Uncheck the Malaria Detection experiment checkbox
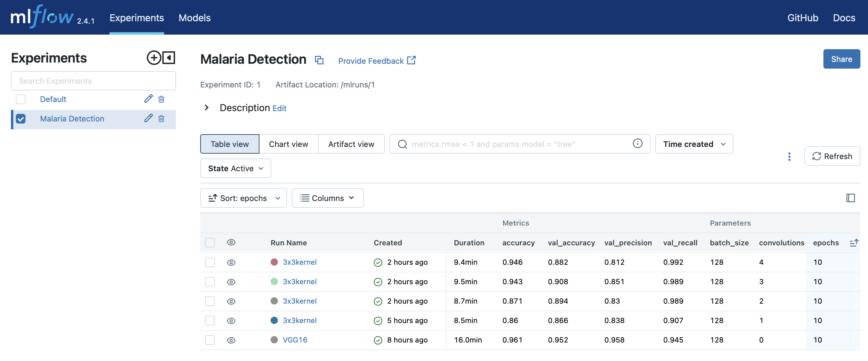 click(x=21, y=119)
